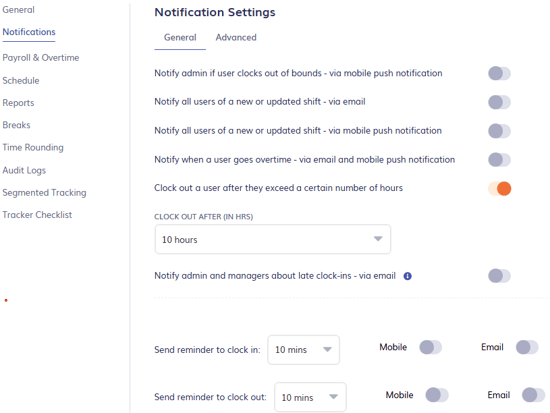Switch to the Advanced tab
This screenshot has height=413, width=550.
pyautogui.click(x=236, y=38)
